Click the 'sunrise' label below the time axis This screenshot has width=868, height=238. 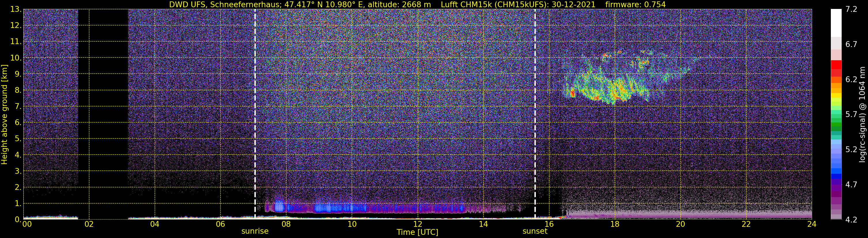255,231
